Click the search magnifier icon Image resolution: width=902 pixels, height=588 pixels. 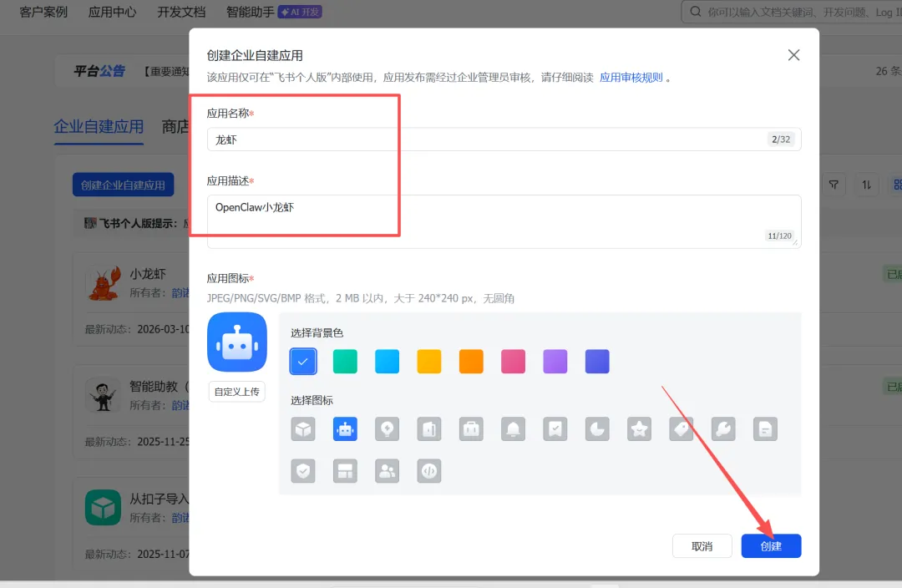[x=696, y=12]
